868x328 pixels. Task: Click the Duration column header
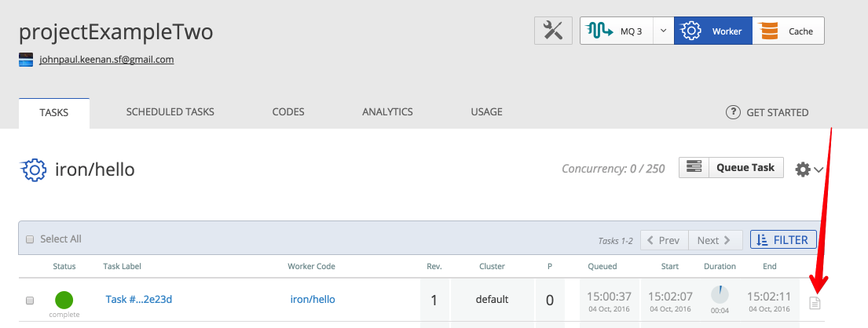point(720,266)
